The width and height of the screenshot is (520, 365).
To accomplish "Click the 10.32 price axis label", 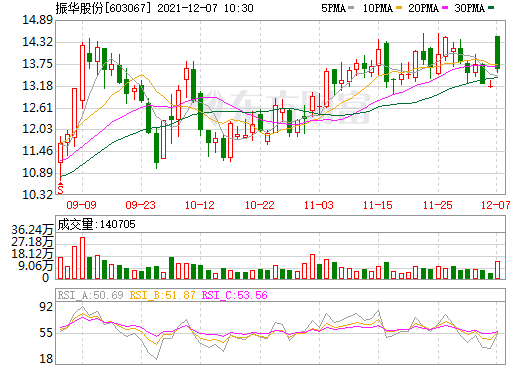I will [37, 195].
